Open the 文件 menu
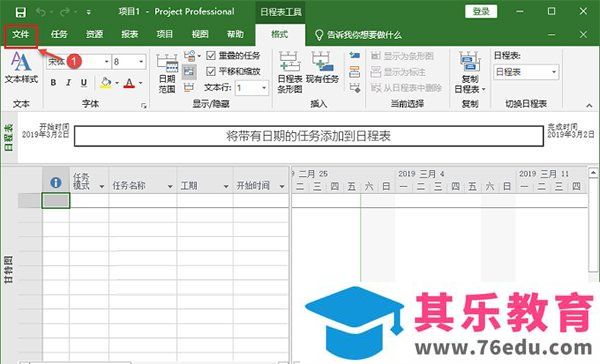Screen dimensions: 600x364 (21, 34)
